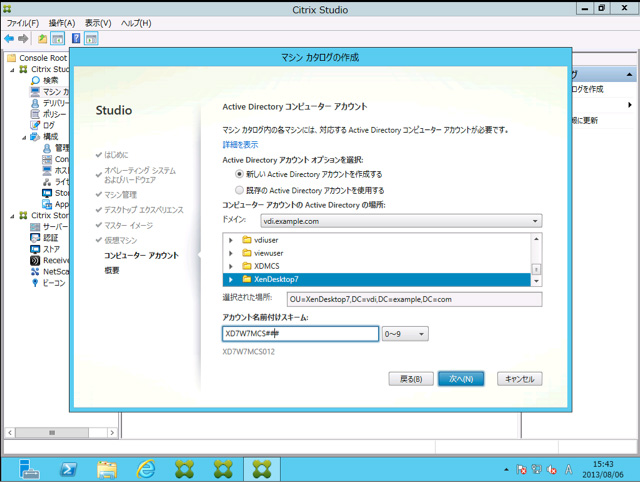Viewport: 640px width, 482px height.
Task: Click console tree horizontal scrollbar left arrow
Action: pyautogui.click(x=10, y=433)
